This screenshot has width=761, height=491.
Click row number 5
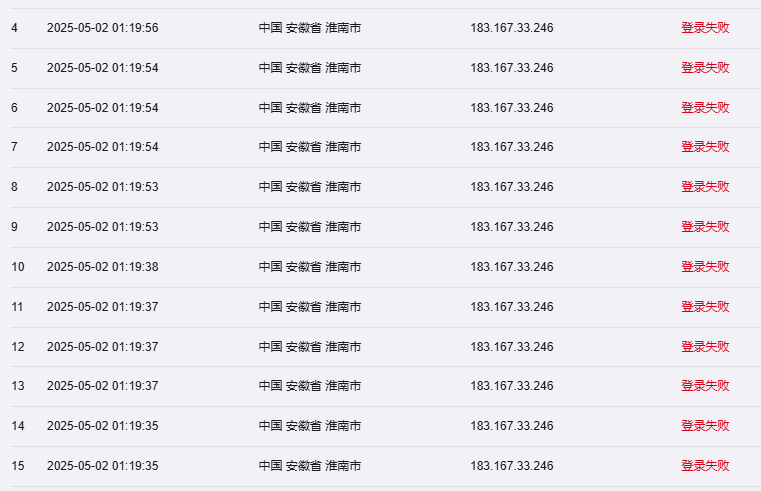pos(15,68)
